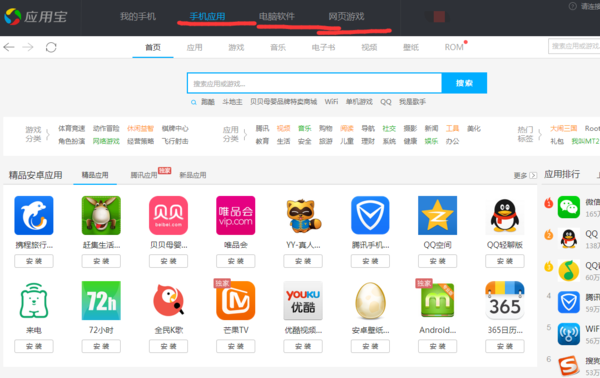Select the 首页 navigation tab

pos(153,47)
